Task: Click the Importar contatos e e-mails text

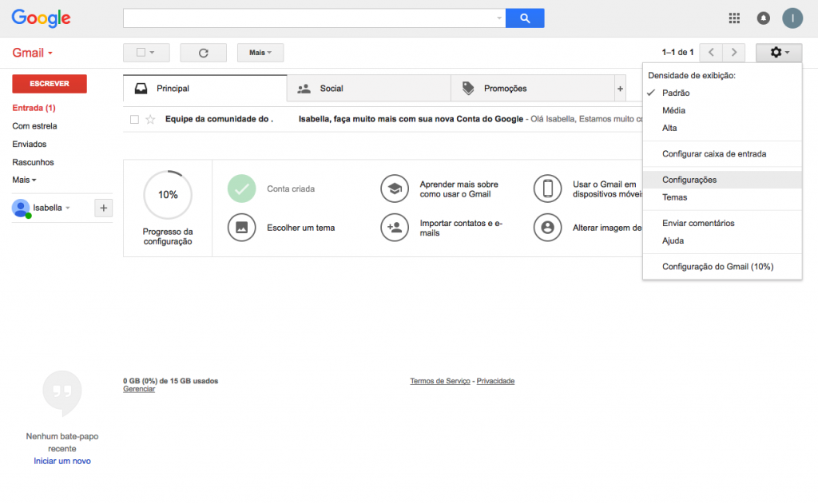Action: (461, 228)
